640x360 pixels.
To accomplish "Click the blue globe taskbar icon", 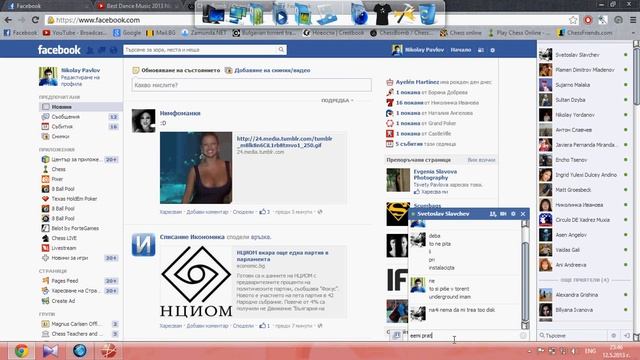I will click(80, 351).
